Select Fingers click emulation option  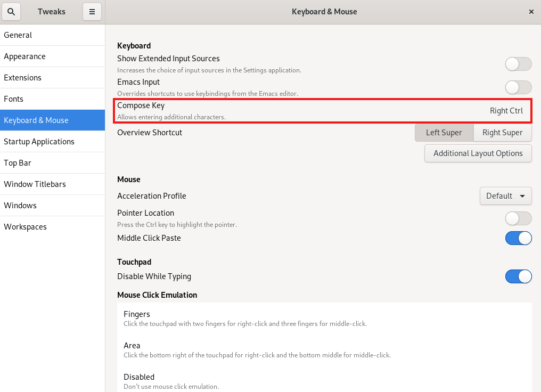click(319, 317)
